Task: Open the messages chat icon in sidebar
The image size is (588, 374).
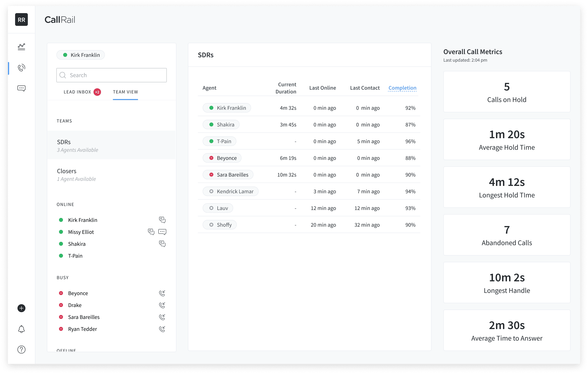Action: (21, 88)
